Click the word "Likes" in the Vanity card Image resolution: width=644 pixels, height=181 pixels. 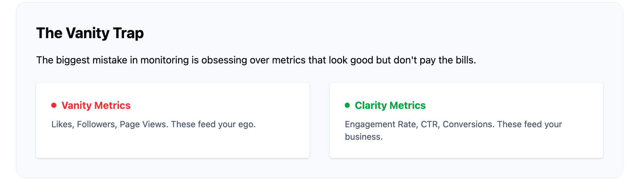tap(62, 124)
